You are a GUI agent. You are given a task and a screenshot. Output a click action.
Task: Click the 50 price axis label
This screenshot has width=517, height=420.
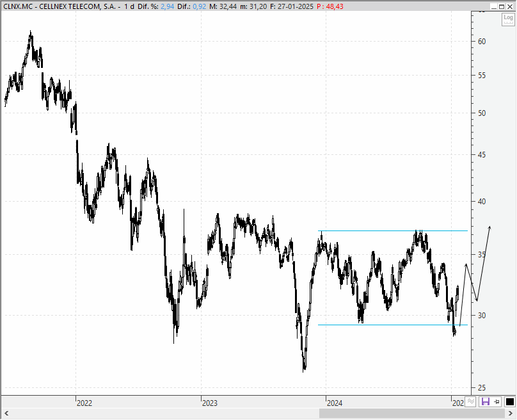(x=482, y=113)
